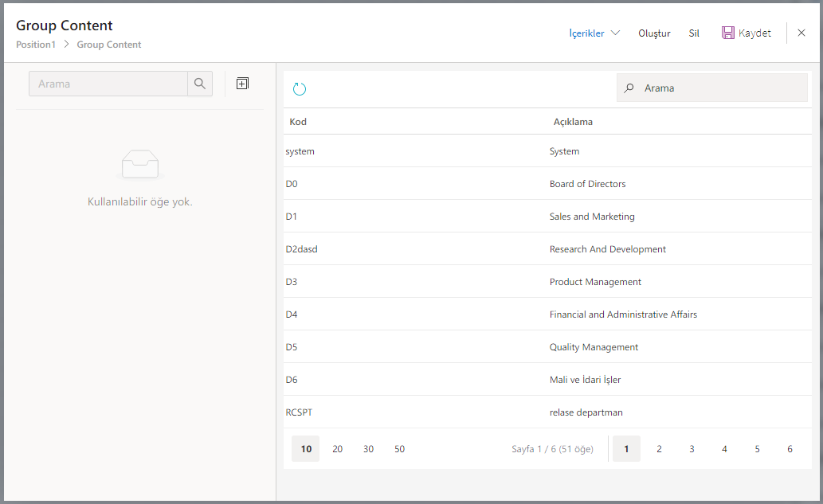The image size is (823, 504).
Task: Select the Quality Management row
Action: (547, 347)
